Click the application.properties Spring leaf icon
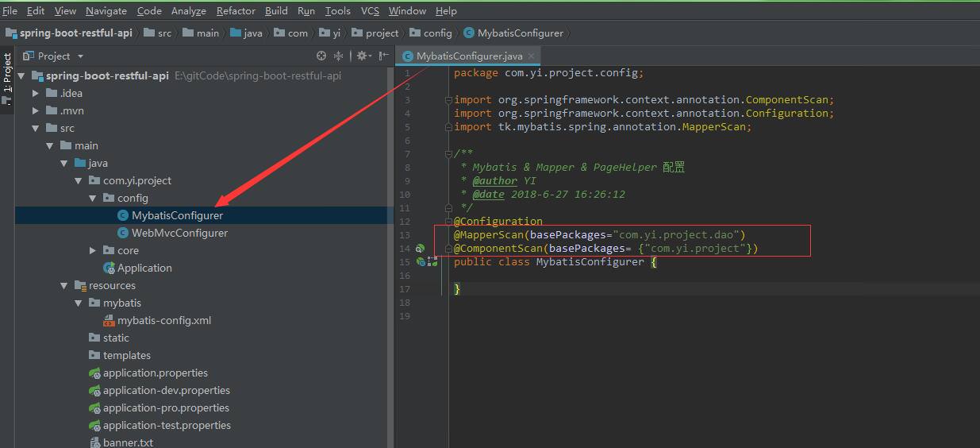Screen dimensions: 980x448 [x=94, y=373]
